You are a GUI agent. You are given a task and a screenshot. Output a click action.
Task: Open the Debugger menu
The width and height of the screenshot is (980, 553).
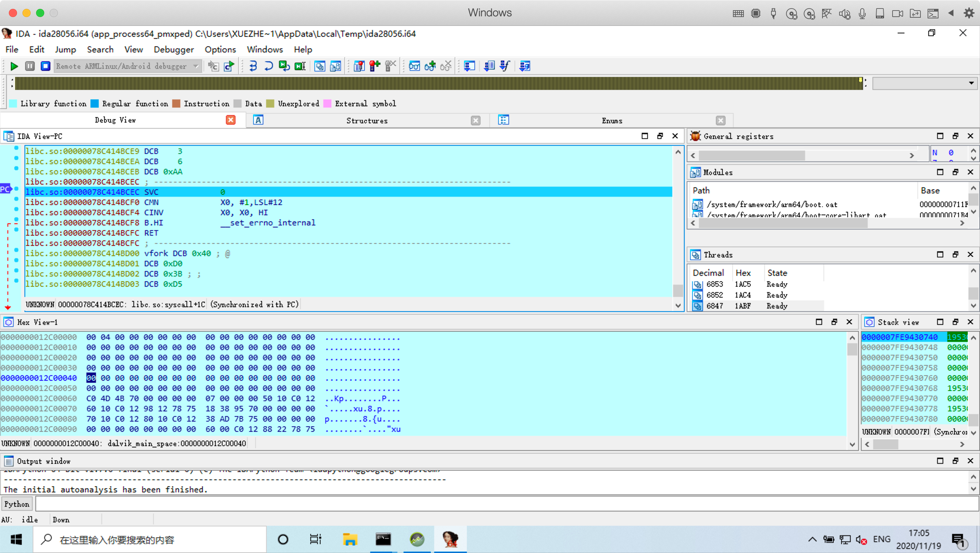click(x=174, y=49)
